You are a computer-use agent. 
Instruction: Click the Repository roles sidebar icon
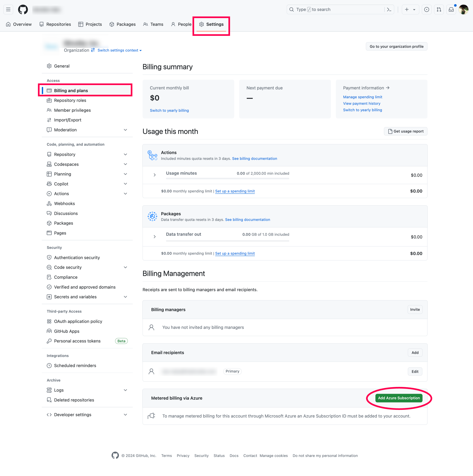pyautogui.click(x=49, y=100)
